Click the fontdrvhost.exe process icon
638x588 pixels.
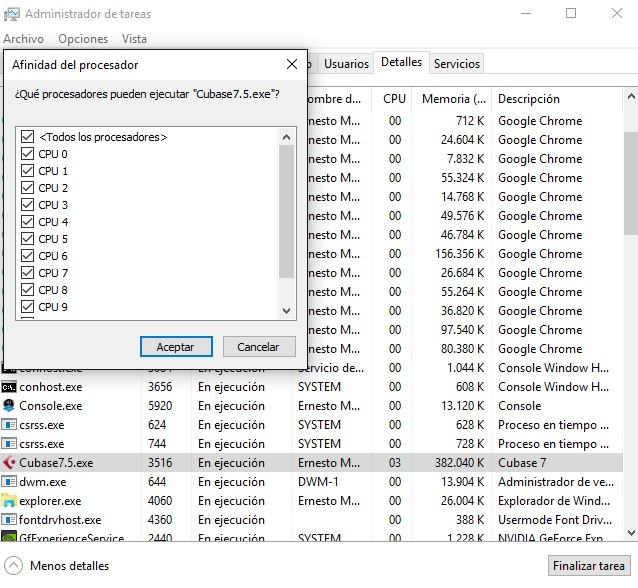[x=9, y=520]
